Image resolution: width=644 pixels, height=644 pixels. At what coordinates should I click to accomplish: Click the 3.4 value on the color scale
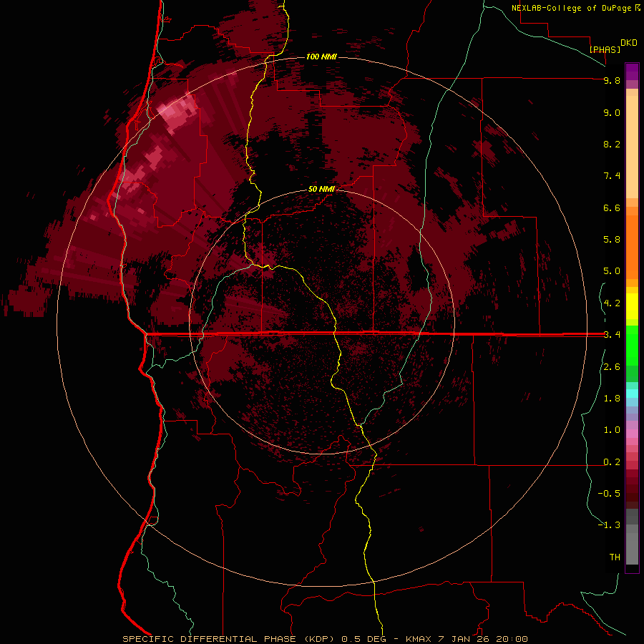click(x=612, y=335)
